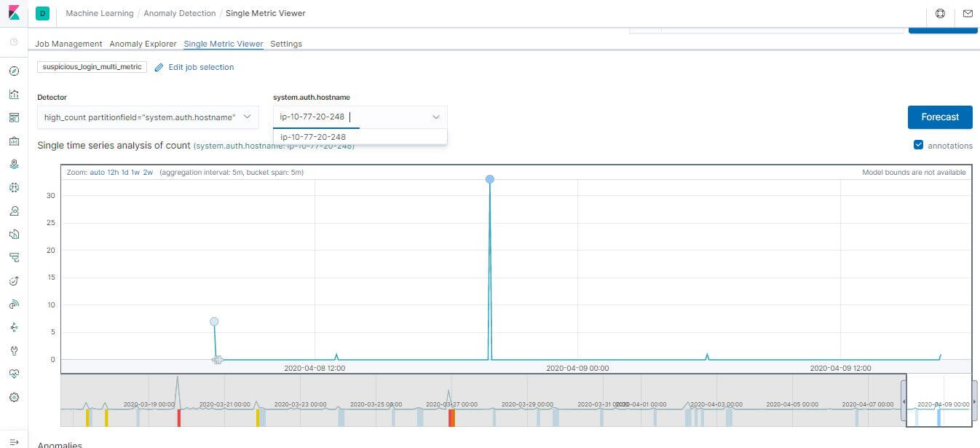This screenshot has height=448, width=980.
Task: Open the Stack Management gear icon
Action: tap(14, 397)
